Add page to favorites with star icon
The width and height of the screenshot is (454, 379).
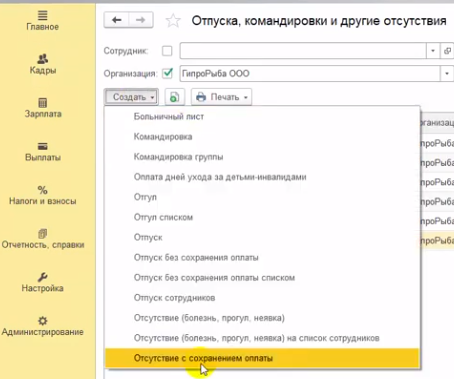[x=173, y=21]
